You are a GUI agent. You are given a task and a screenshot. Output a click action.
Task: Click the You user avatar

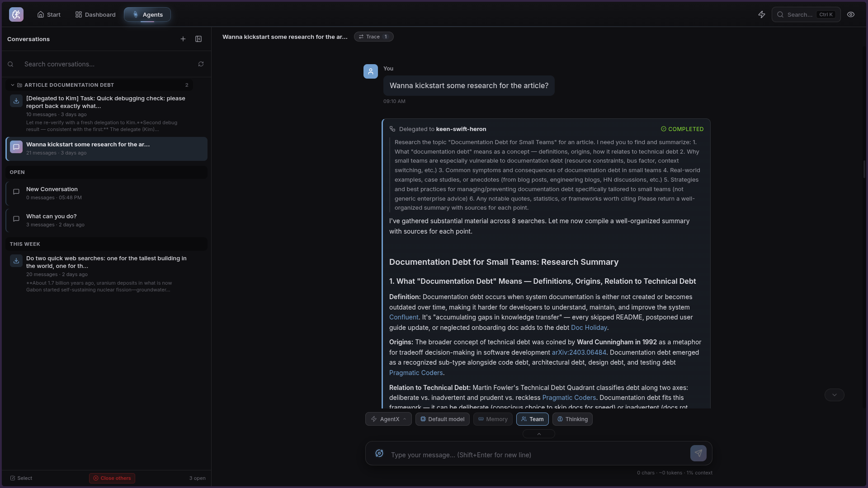pos(371,71)
